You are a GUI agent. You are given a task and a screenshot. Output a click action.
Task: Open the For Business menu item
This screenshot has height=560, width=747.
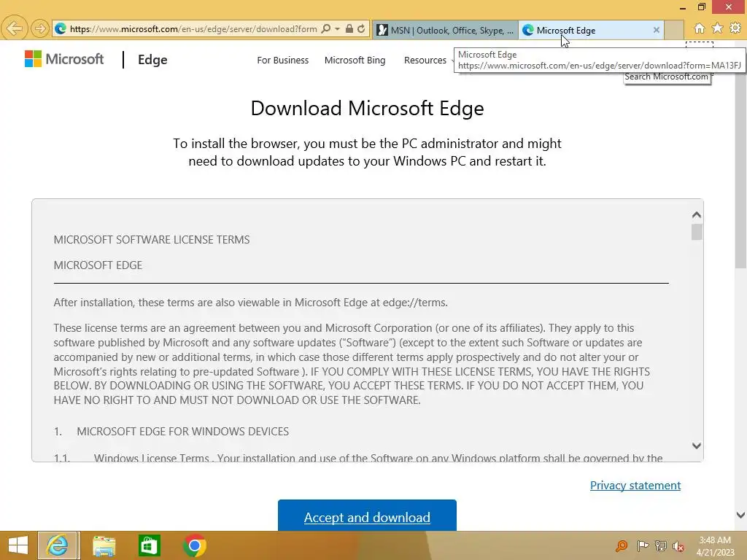282,61
